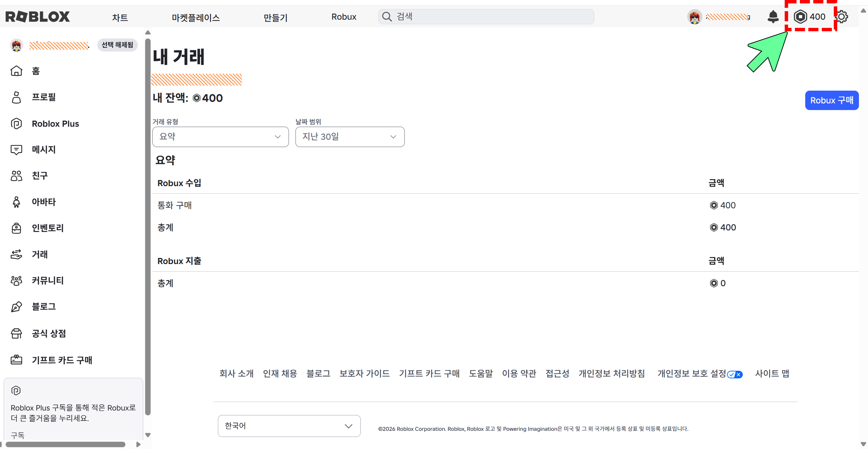The height and width of the screenshot is (449, 868).
Task: Click the Roblox Plus sidebar icon
Action: click(x=16, y=124)
